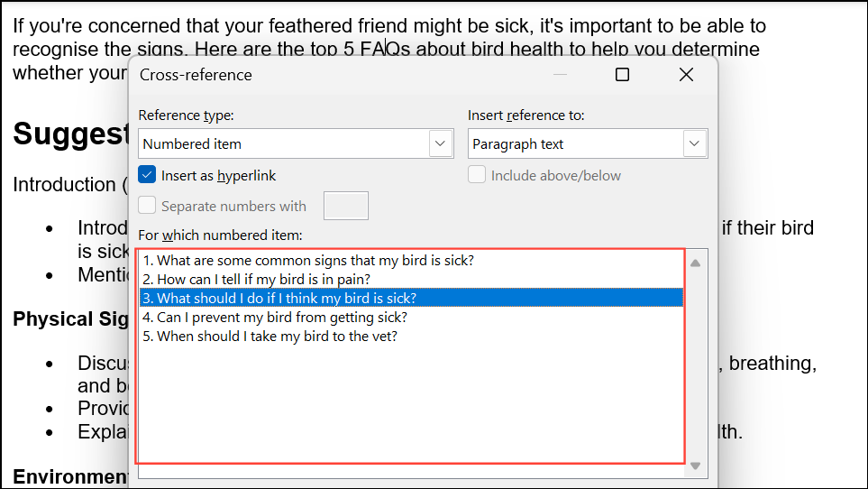
Task: Maximize the Cross-reference dialog window
Action: (622, 75)
